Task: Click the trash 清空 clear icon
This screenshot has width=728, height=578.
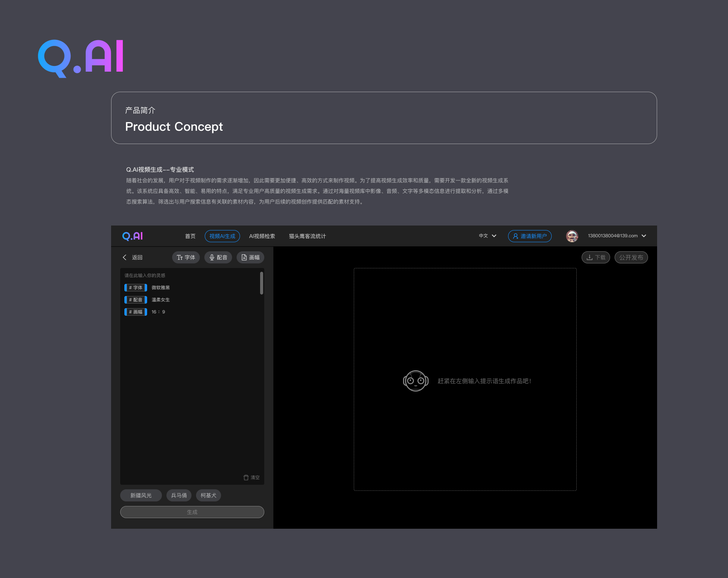Action: point(246,478)
